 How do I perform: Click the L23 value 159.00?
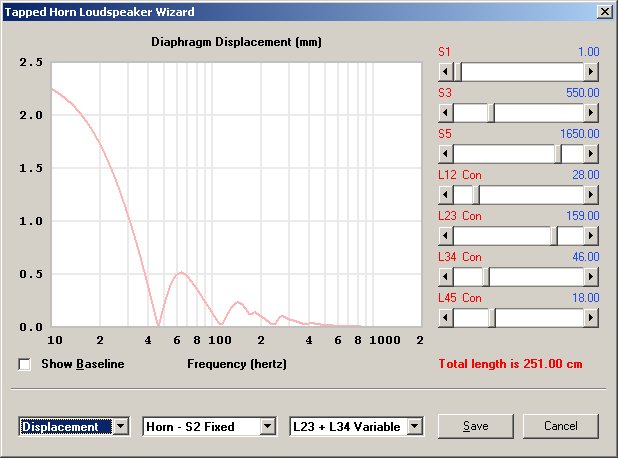(583, 216)
